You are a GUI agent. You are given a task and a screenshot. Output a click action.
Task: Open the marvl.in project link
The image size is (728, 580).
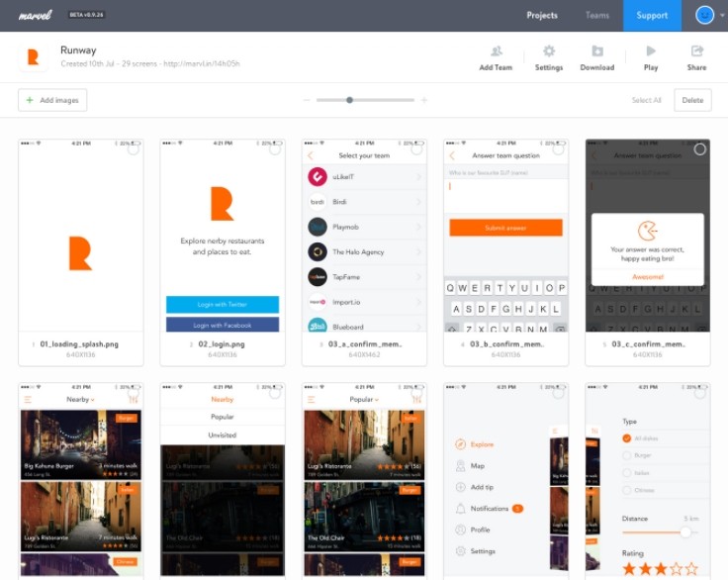pos(202,63)
